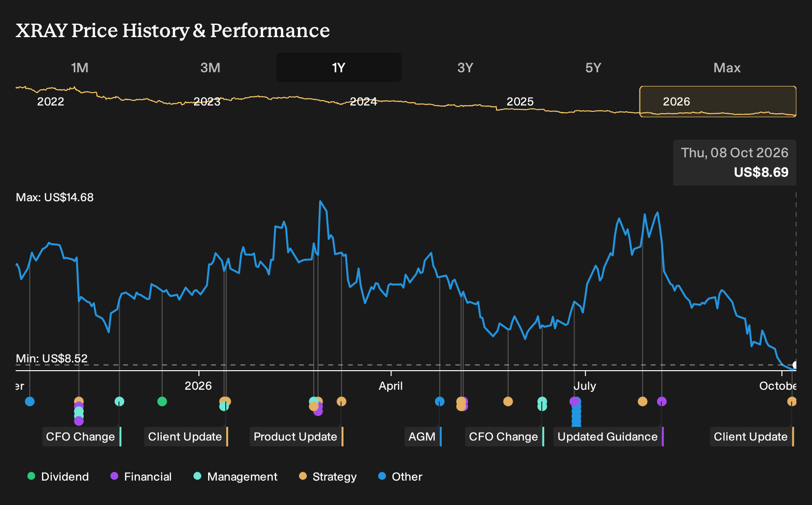
Task: Open the Updated Guidance event label
Action: 608,437
